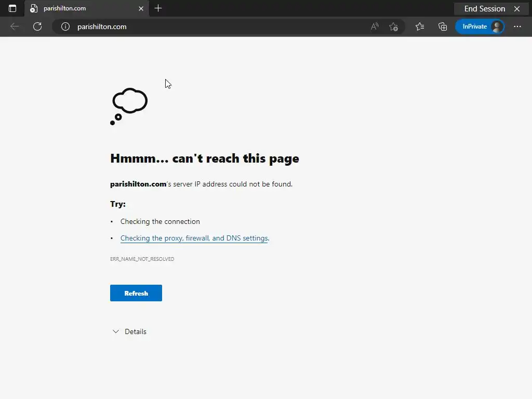Click the InPrivate profile button
Viewport: 532px width, 399px height.
480,26
